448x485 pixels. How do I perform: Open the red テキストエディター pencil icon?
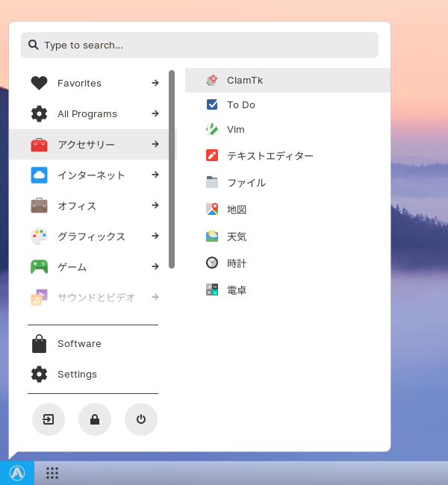click(x=212, y=155)
